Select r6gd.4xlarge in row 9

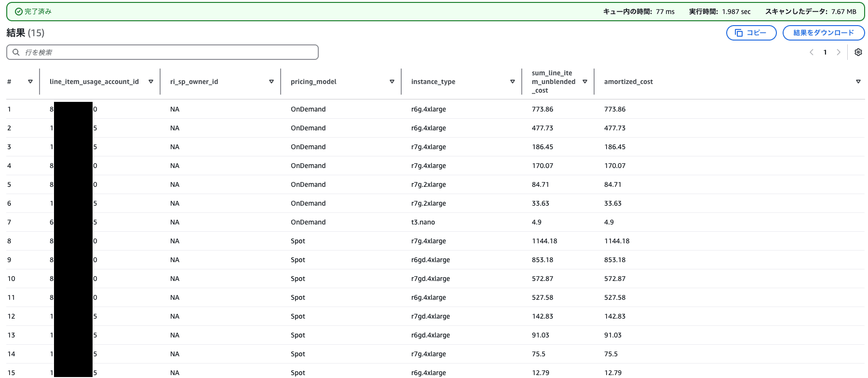coord(431,260)
